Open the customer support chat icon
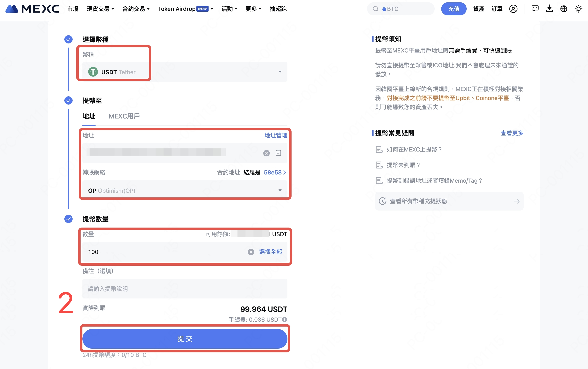 (x=535, y=9)
